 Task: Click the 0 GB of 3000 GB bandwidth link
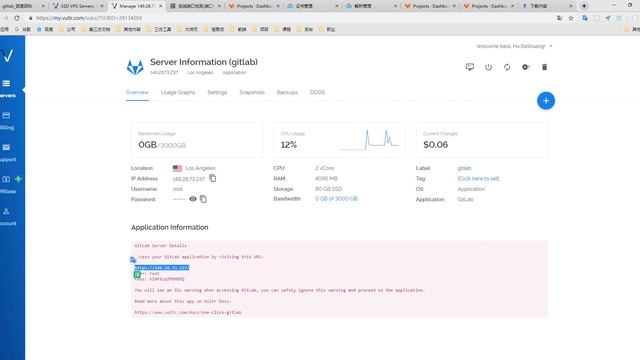coord(336,199)
